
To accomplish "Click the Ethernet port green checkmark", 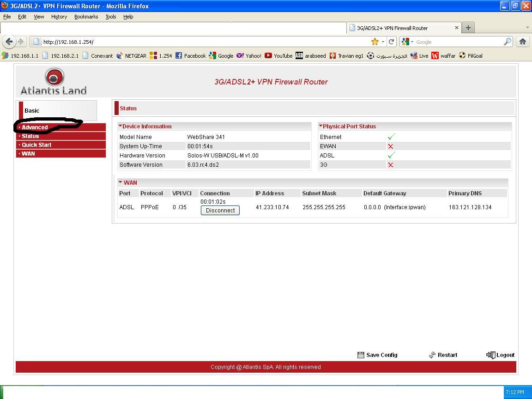I will click(x=391, y=137).
